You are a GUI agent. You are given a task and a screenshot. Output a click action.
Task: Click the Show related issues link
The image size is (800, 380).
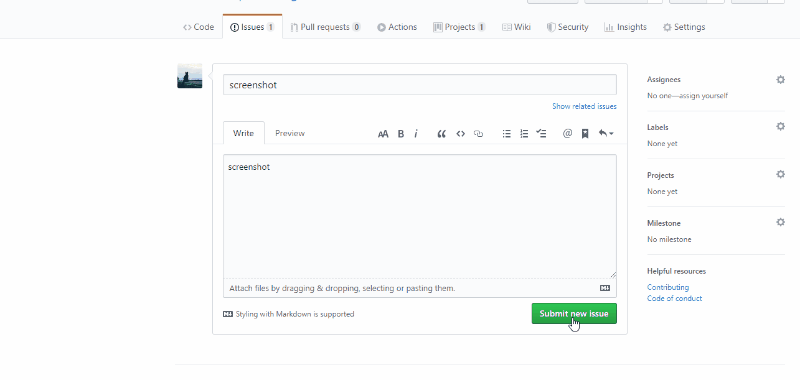click(584, 107)
